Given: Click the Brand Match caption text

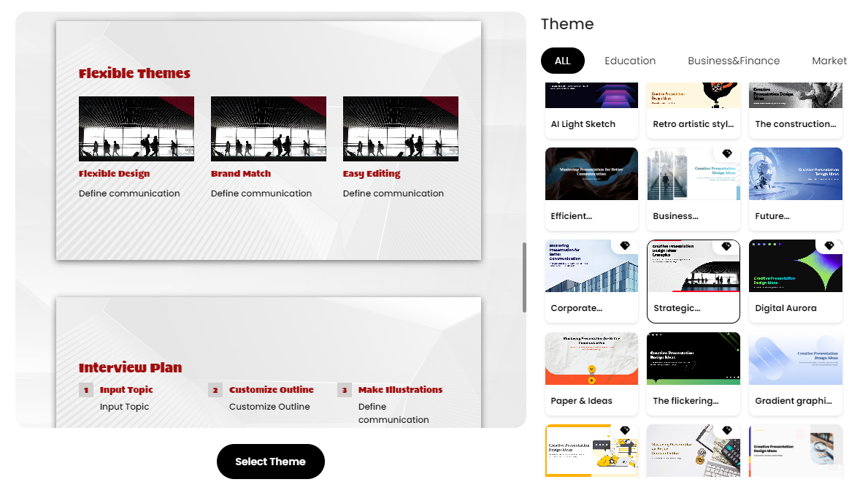Looking at the screenshot, I should coord(241,174).
